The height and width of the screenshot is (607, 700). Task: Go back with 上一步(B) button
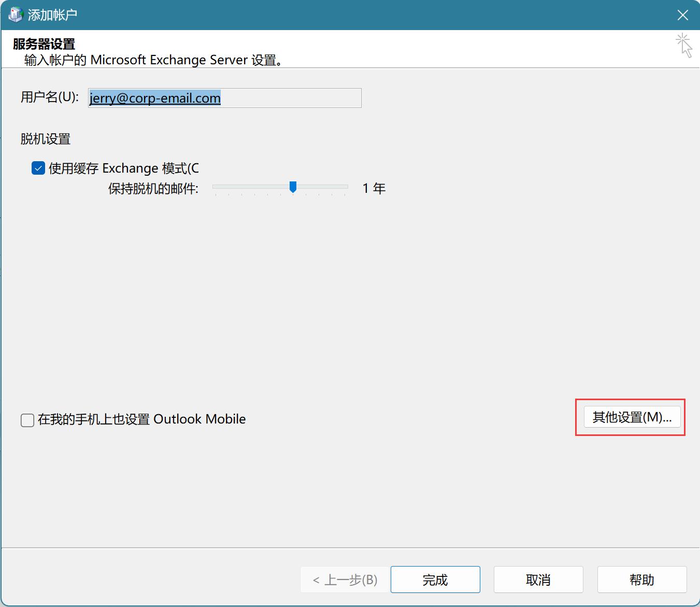(345, 580)
